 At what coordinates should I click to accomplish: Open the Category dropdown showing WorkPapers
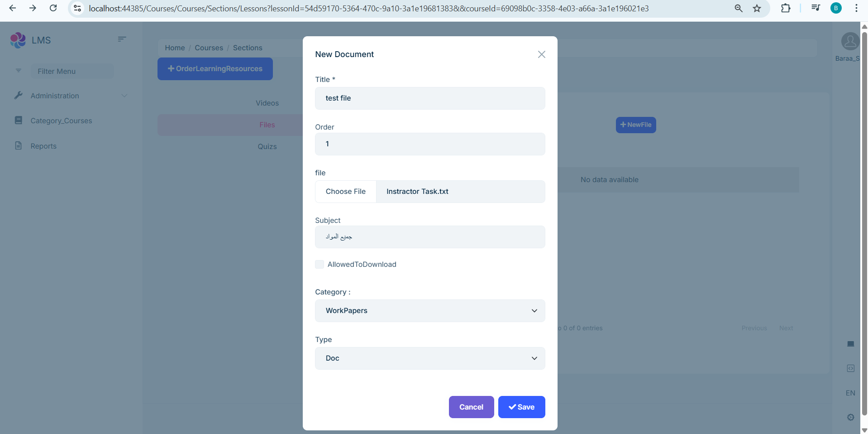(429, 311)
